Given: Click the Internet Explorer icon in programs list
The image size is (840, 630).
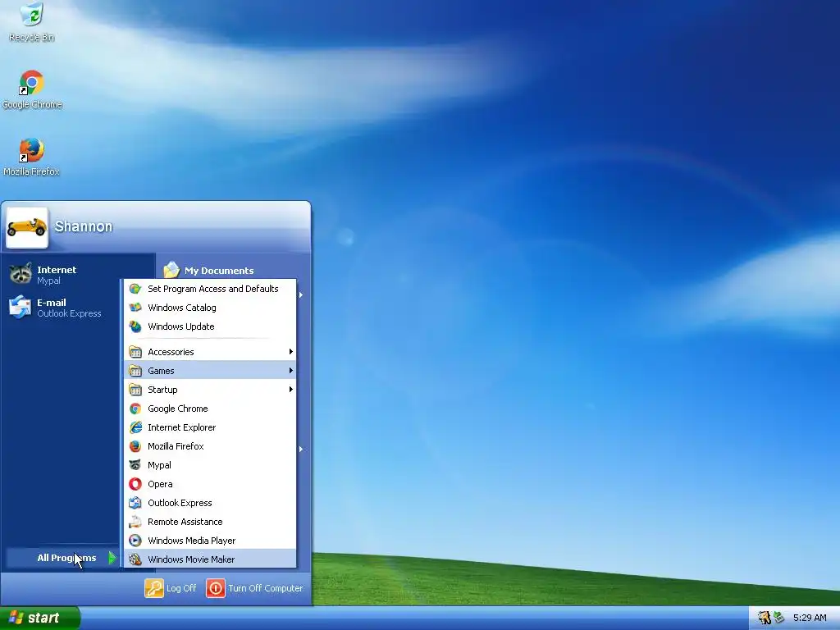Looking at the screenshot, I should 135,427.
